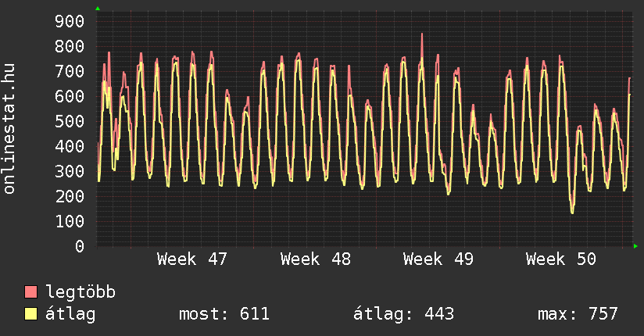The height and width of the screenshot is (336, 644).
Task: Click the 500 y-axis tick label
Action: point(70,121)
